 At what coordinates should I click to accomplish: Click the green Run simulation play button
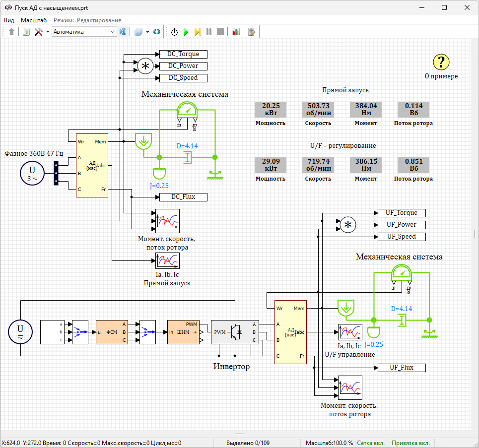(x=186, y=32)
